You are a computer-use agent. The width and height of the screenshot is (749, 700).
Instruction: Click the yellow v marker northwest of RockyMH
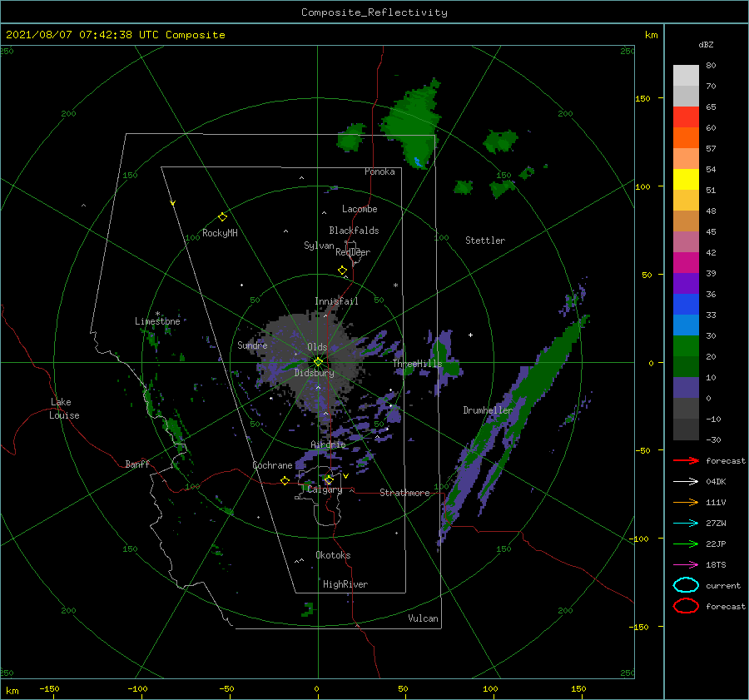click(173, 203)
